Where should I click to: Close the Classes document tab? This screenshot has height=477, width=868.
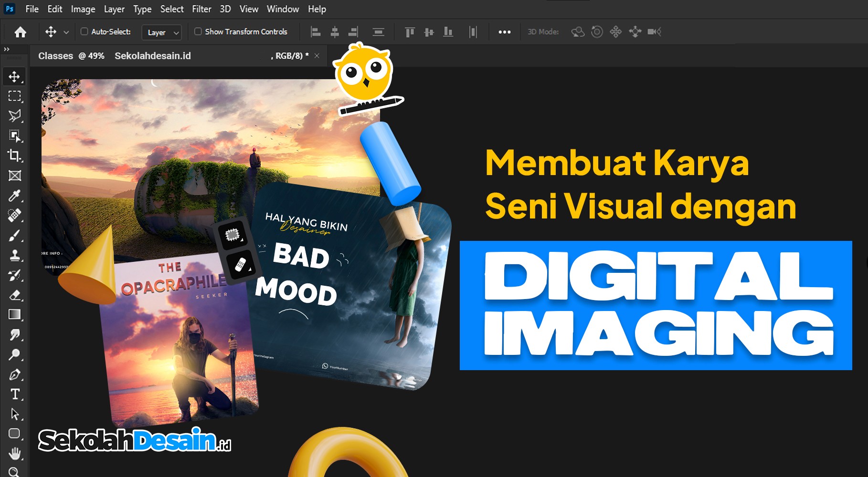317,56
